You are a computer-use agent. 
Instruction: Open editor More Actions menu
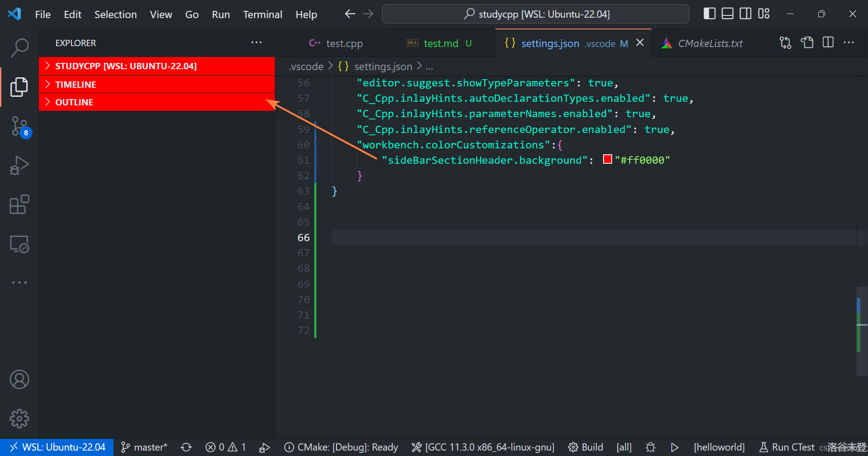point(849,43)
